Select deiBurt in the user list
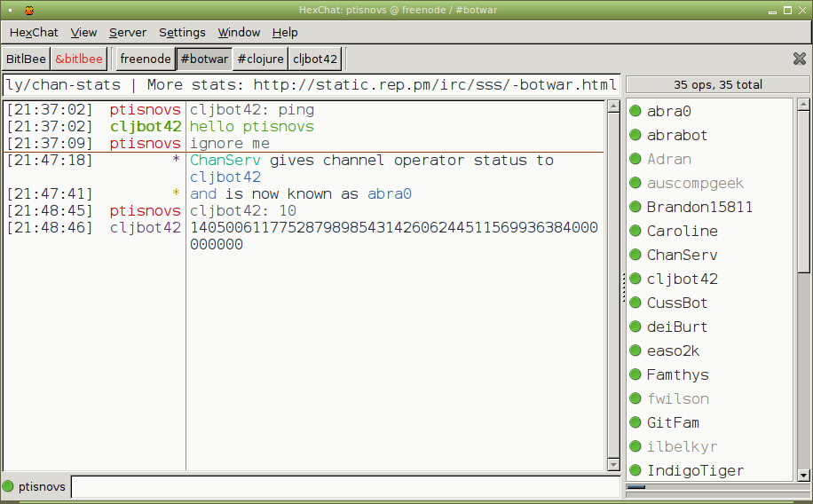The width and height of the screenshot is (813, 504). pos(676,327)
